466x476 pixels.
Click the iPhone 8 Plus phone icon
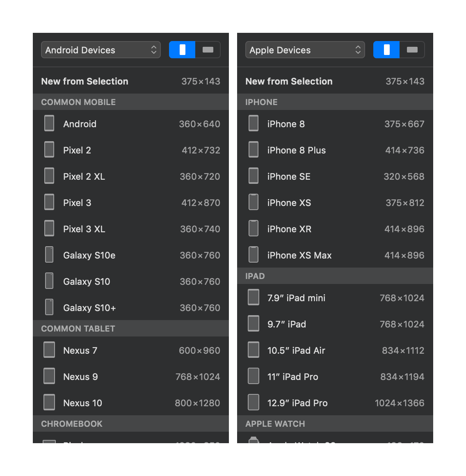click(254, 149)
